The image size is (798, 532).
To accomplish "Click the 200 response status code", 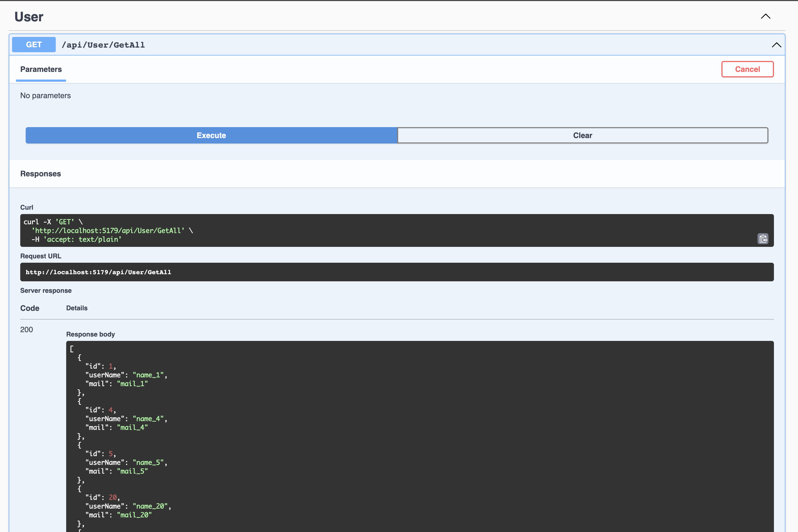I will tap(27, 330).
